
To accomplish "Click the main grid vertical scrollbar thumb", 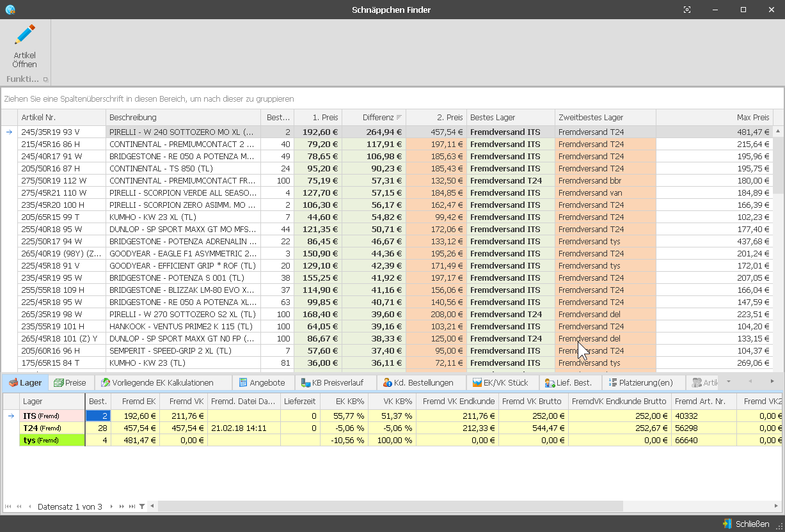I will pos(779,165).
